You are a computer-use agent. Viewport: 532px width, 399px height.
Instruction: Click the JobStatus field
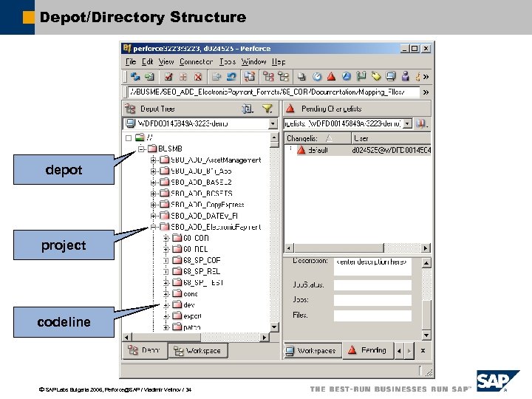(x=372, y=284)
